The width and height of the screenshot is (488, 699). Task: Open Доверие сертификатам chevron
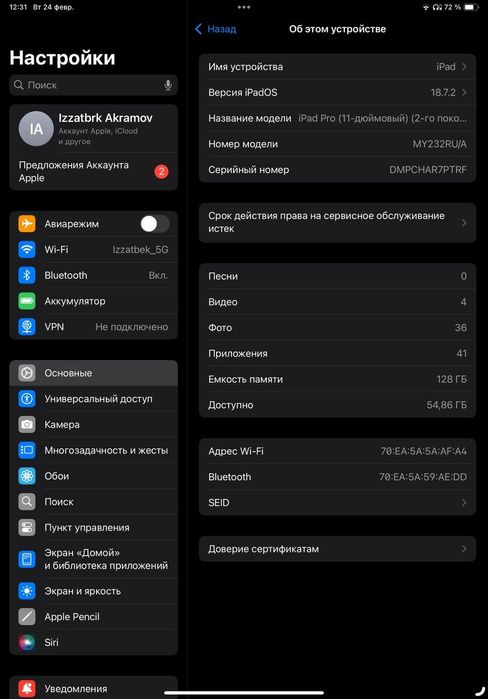[x=464, y=549]
